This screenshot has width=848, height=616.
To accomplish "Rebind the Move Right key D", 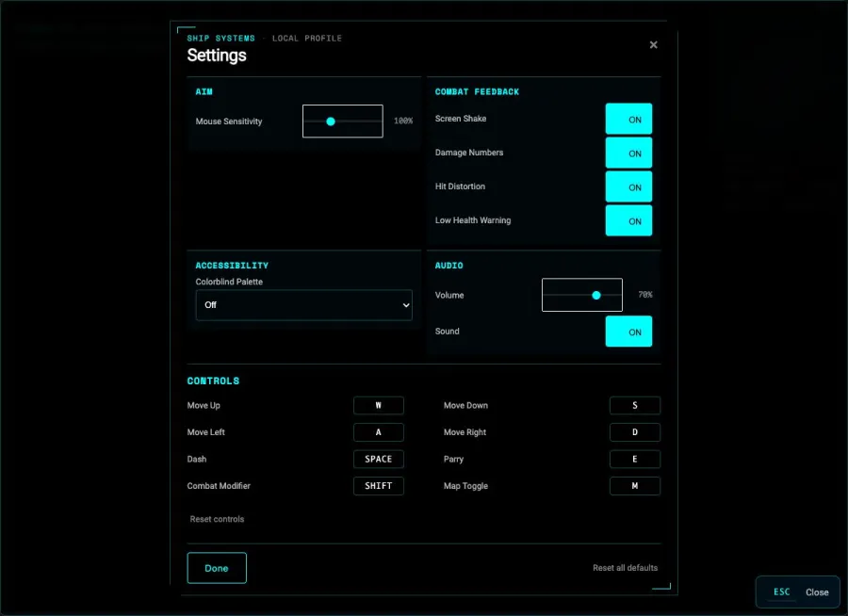I will 635,432.
